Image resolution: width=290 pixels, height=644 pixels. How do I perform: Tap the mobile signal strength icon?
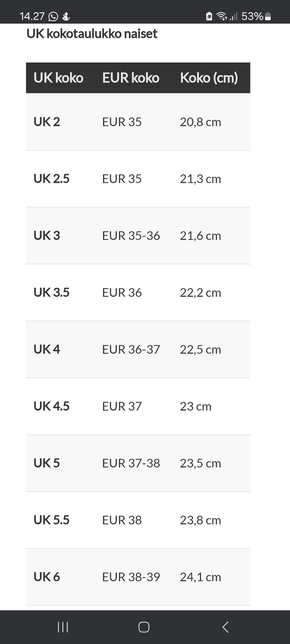coord(234,16)
